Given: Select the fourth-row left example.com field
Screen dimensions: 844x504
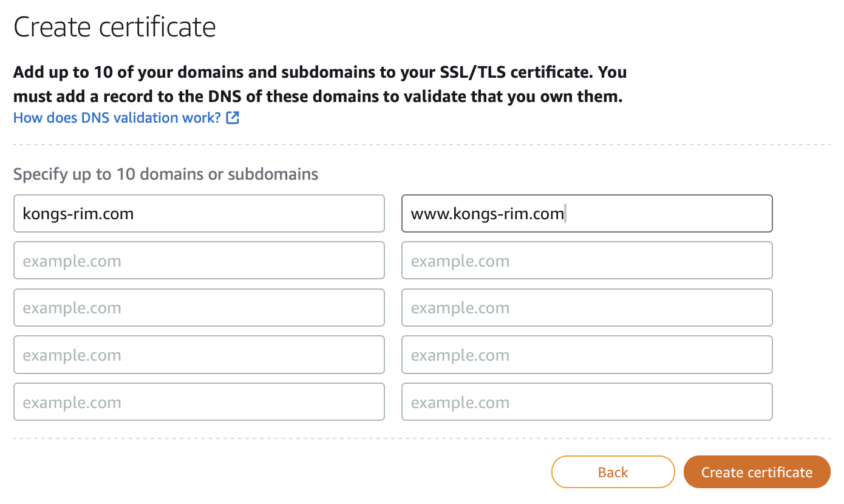Looking at the screenshot, I should [x=199, y=355].
